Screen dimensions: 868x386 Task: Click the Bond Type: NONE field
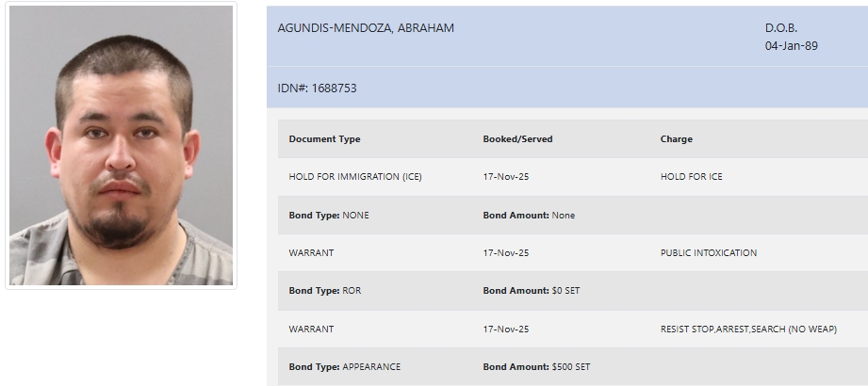pos(329,216)
